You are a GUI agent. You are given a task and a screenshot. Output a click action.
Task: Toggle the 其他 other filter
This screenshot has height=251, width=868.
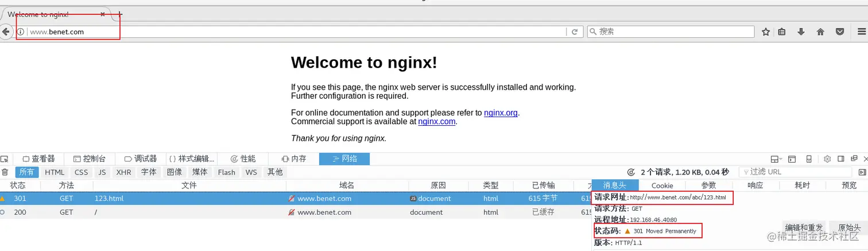point(275,172)
